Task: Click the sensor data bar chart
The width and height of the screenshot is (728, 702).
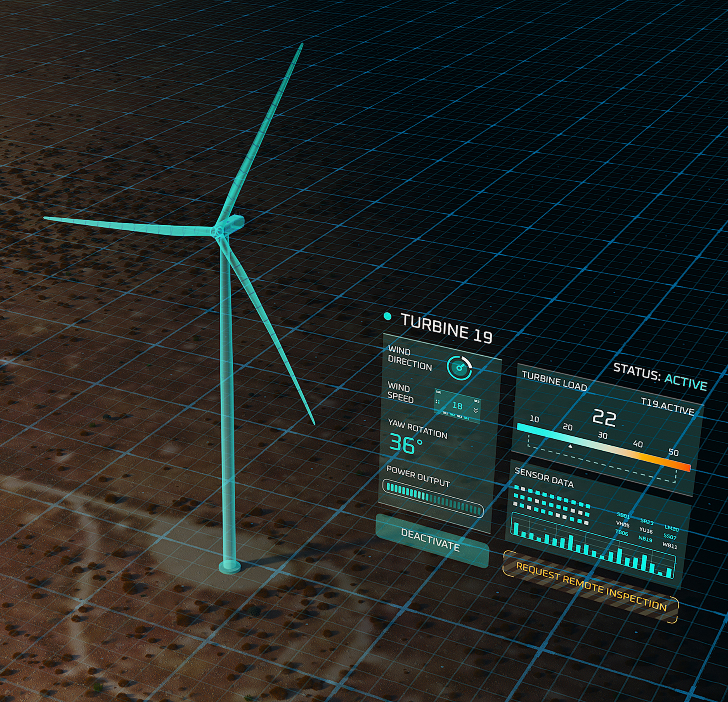Action: pos(593,546)
